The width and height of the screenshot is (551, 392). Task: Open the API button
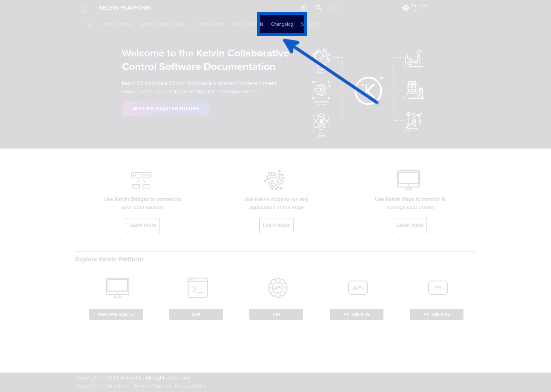point(276,314)
